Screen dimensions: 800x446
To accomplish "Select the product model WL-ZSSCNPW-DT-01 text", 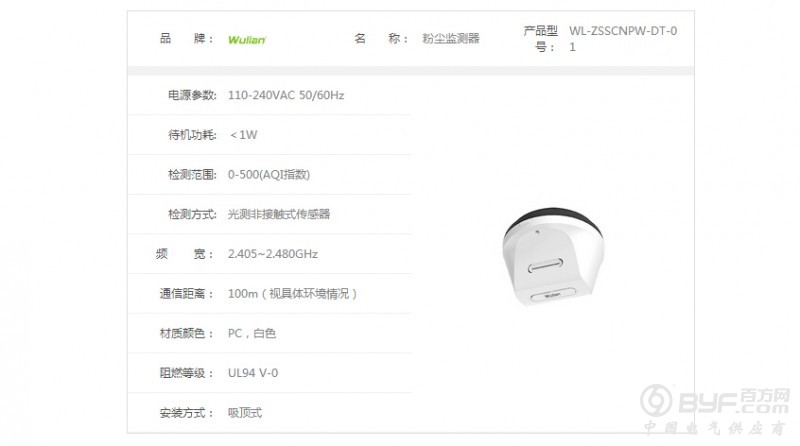I will [623, 39].
